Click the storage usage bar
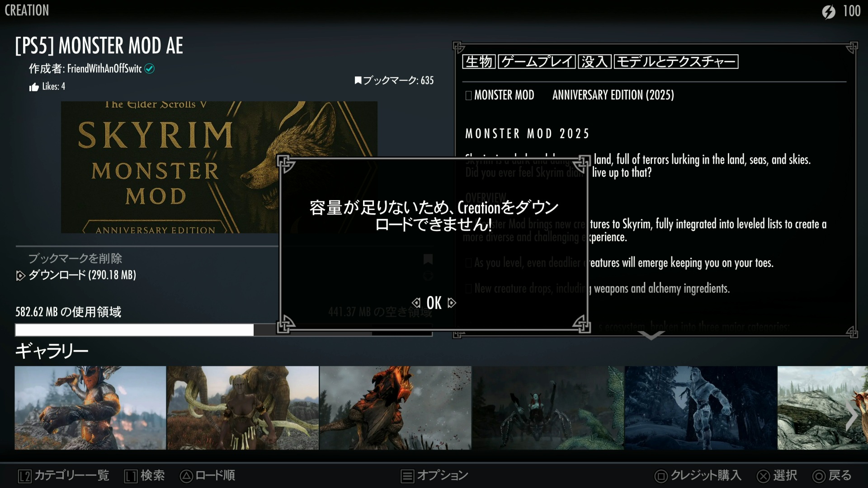The height and width of the screenshot is (488, 868). 224,330
